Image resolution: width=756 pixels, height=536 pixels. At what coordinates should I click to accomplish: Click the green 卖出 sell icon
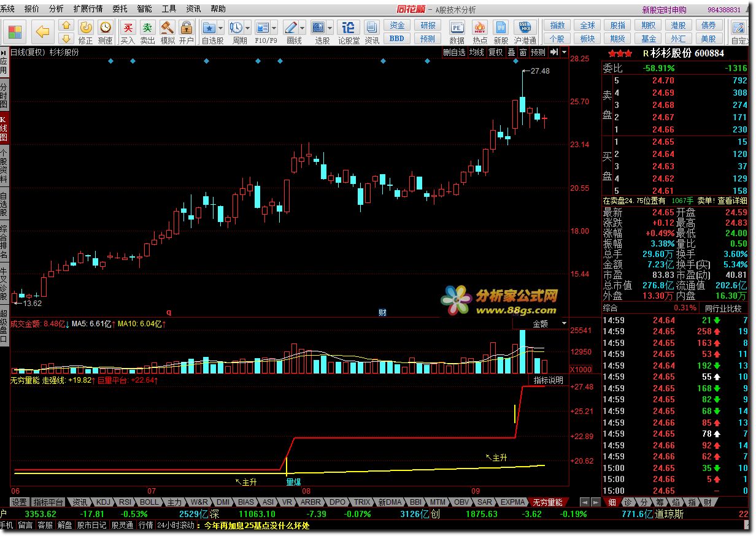[x=147, y=32]
